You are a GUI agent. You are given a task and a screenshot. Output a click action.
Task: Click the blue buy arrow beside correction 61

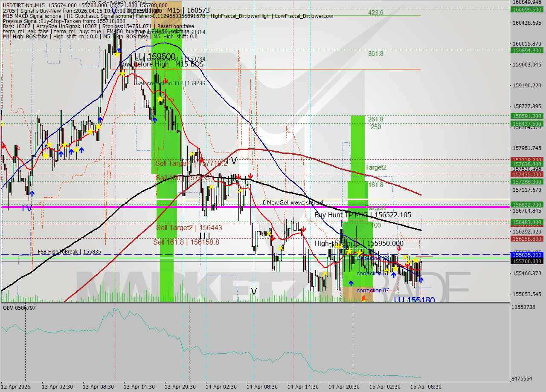(x=394, y=275)
